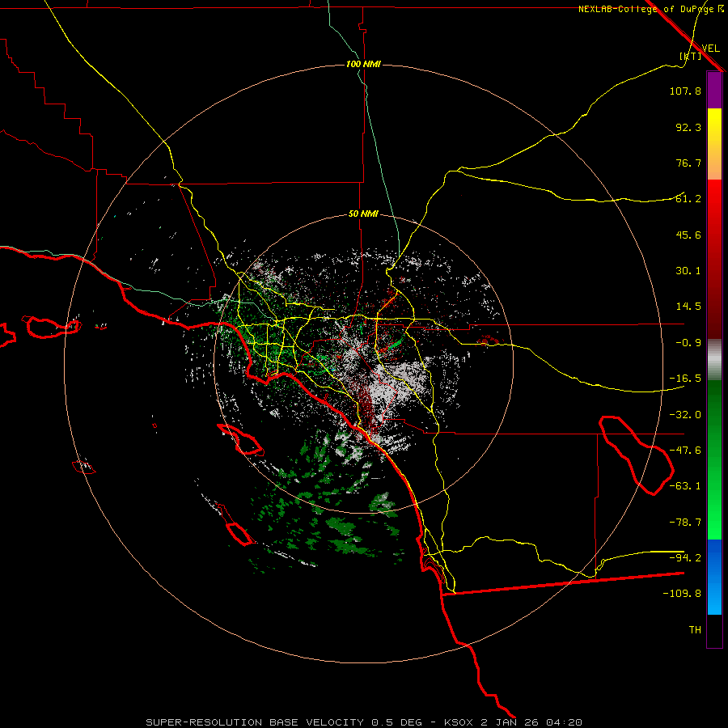The image size is (728, 728).
Task: Select the 14.5 velocity scale value
Action: tap(688, 307)
